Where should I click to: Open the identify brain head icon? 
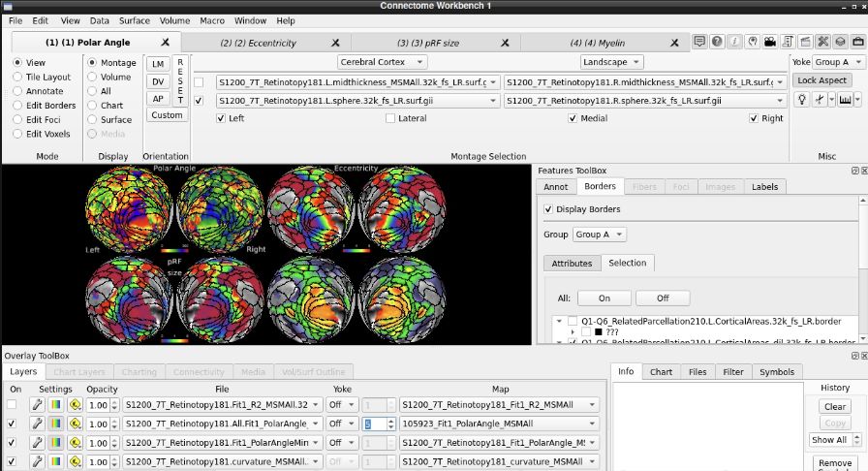753,42
